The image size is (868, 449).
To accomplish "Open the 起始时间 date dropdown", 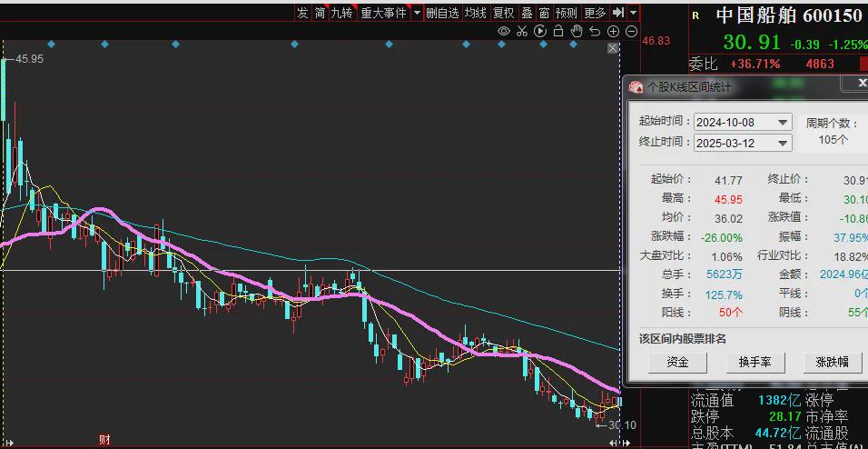I will (783, 123).
